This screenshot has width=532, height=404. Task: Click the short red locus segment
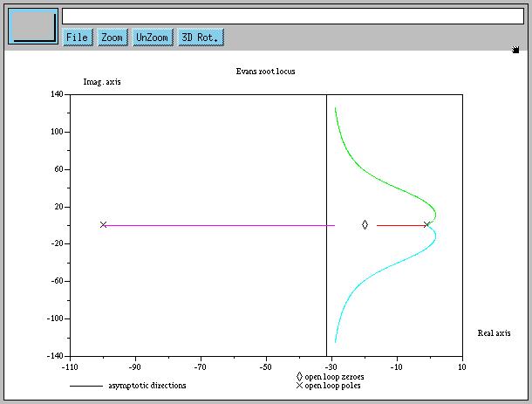pyautogui.click(x=399, y=225)
